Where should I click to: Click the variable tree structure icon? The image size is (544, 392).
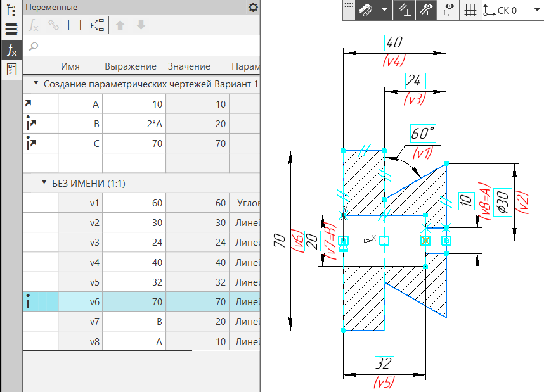click(97, 25)
